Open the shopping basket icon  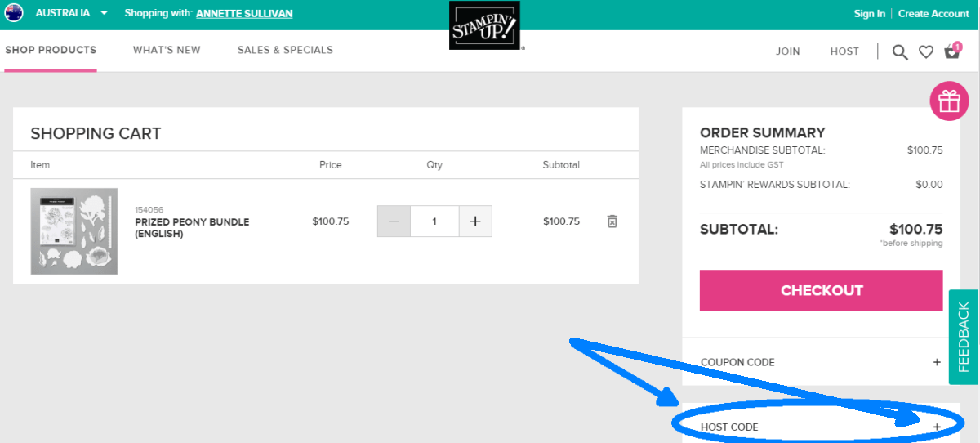[x=952, y=51]
